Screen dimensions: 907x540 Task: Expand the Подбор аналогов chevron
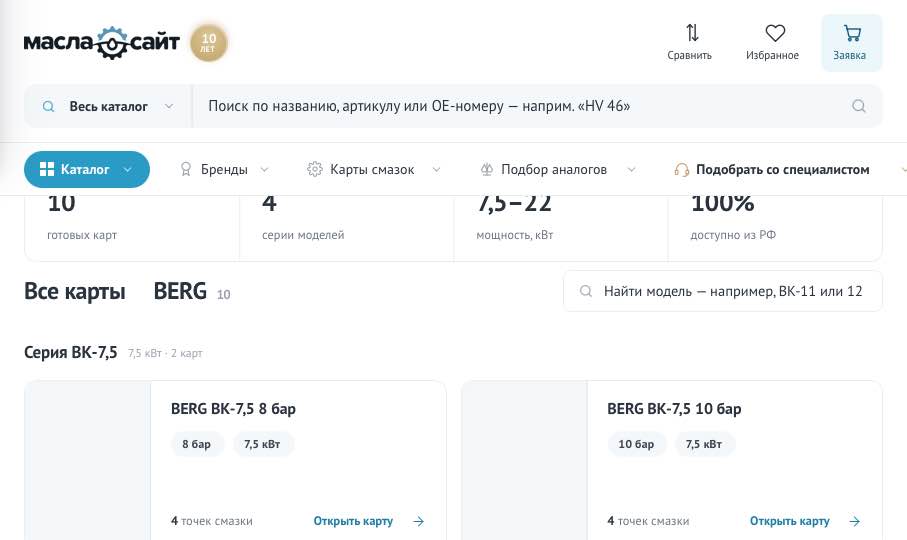[x=631, y=169]
